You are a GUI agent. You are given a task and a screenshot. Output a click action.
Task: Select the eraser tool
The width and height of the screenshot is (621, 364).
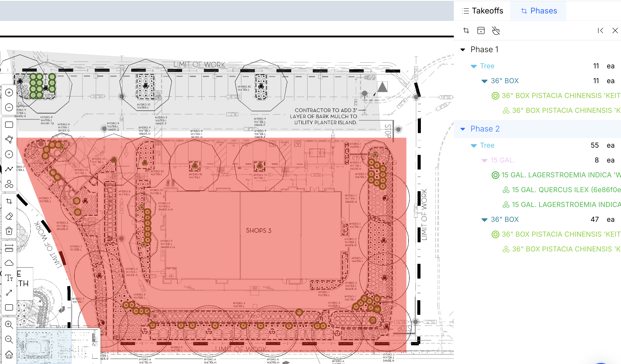(x=9, y=216)
